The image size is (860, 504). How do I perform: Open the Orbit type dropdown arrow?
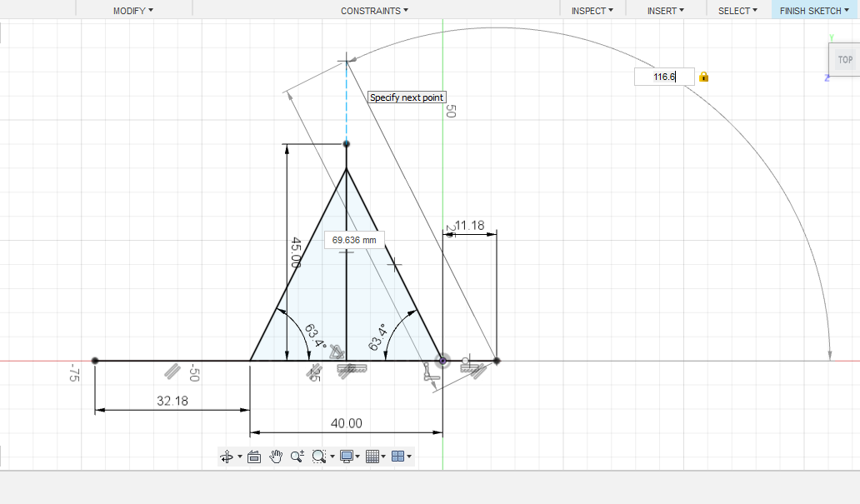(240, 457)
